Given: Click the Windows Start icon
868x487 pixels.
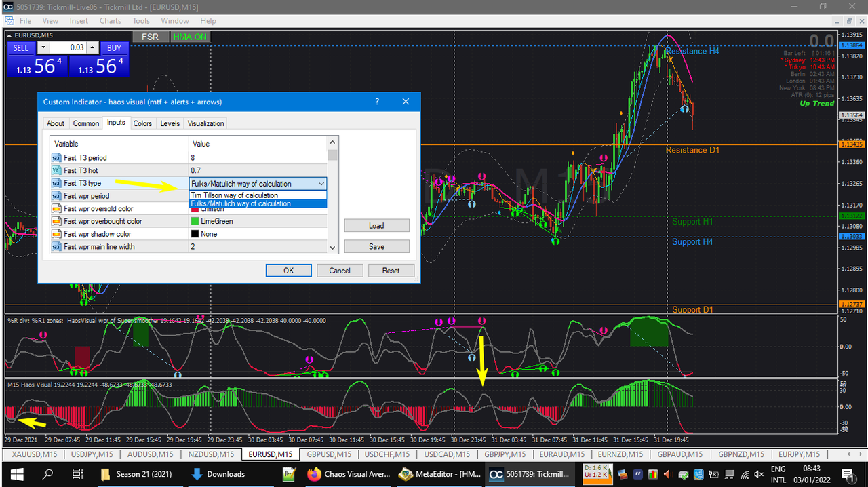Looking at the screenshot, I should [x=16, y=474].
